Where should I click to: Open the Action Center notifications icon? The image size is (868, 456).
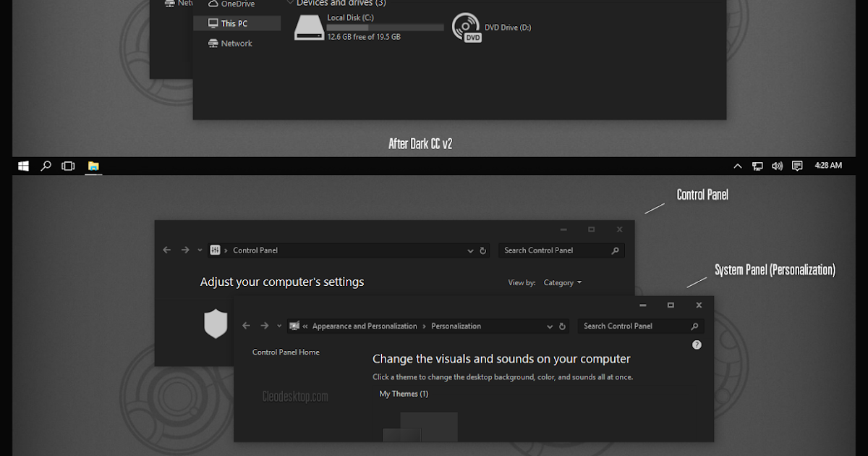[x=797, y=166]
